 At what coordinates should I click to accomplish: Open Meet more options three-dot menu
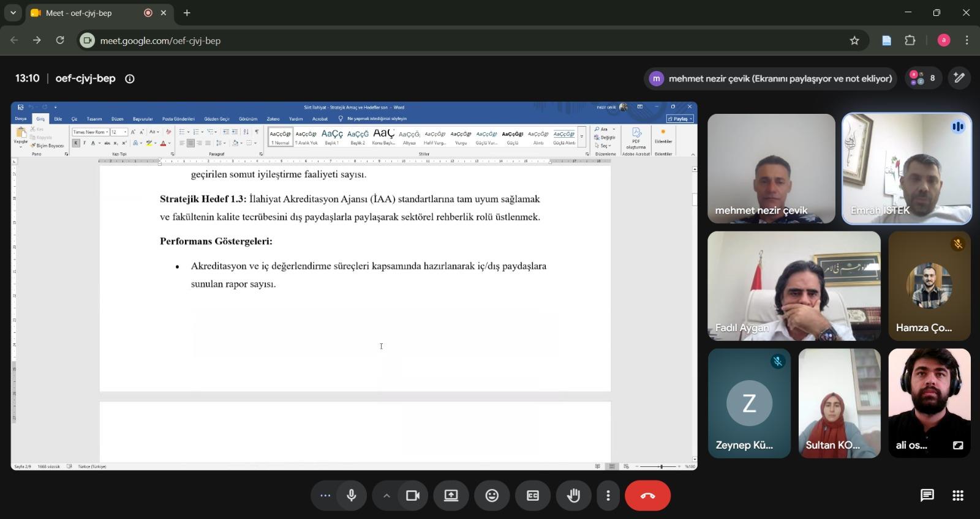(608, 496)
